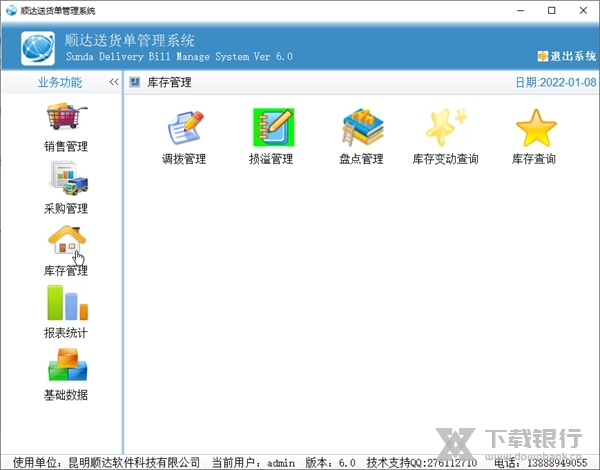Click the 业务功能 sidebar header
The image size is (600, 470).
pos(60,82)
